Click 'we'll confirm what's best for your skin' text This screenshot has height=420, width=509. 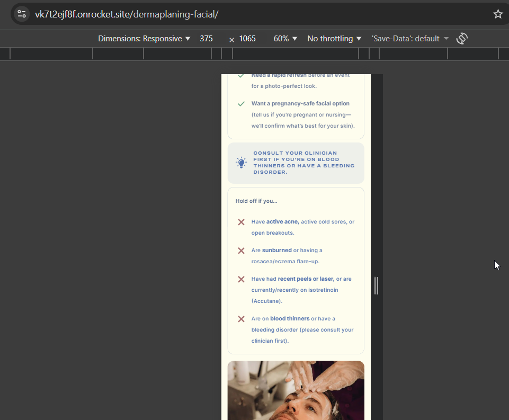303,126
